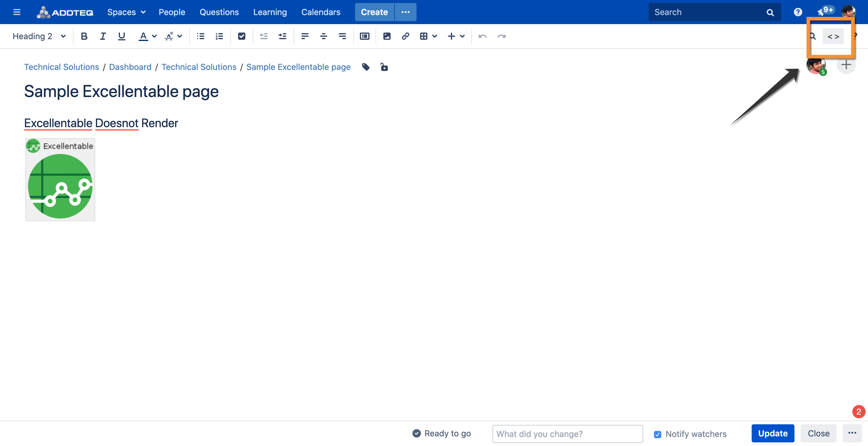Open source editor angle brackets button
The width and height of the screenshot is (868, 446).
tap(833, 36)
